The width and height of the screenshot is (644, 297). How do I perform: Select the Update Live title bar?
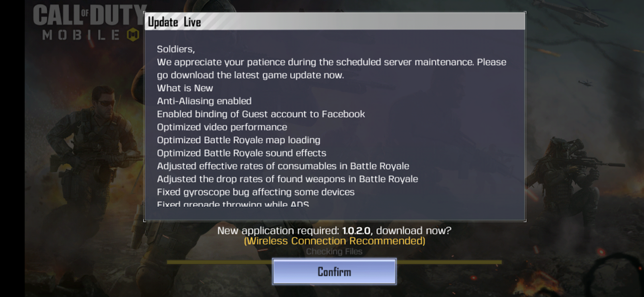pyautogui.click(x=335, y=22)
